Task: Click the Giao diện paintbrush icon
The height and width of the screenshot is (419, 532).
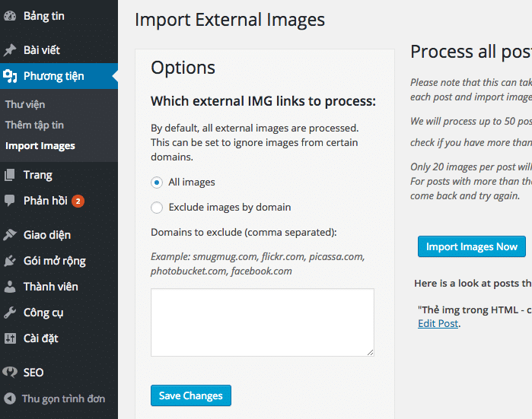Action: [10, 235]
